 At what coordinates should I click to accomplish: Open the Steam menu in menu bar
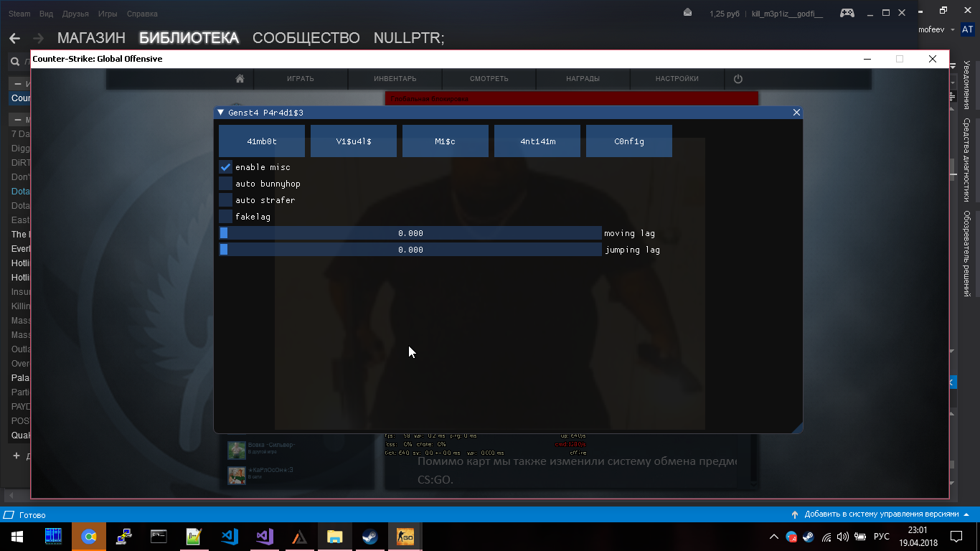pyautogui.click(x=19, y=14)
